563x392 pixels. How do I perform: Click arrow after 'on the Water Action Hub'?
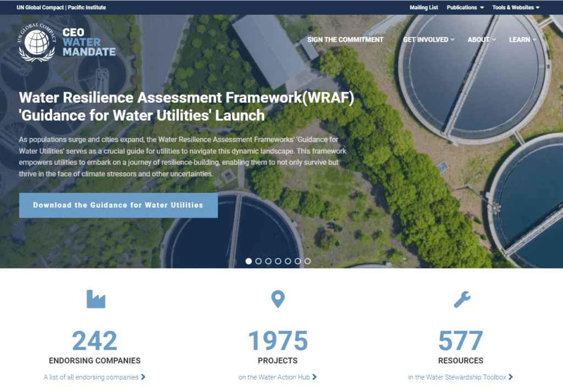pos(314,377)
